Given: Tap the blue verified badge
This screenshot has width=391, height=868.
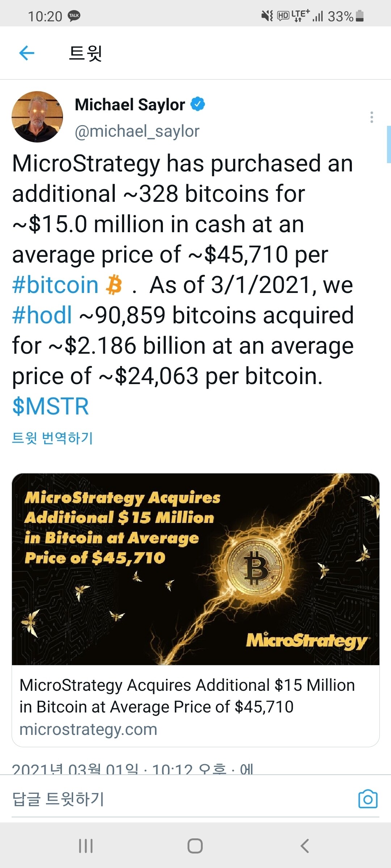Looking at the screenshot, I should pos(198,104).
